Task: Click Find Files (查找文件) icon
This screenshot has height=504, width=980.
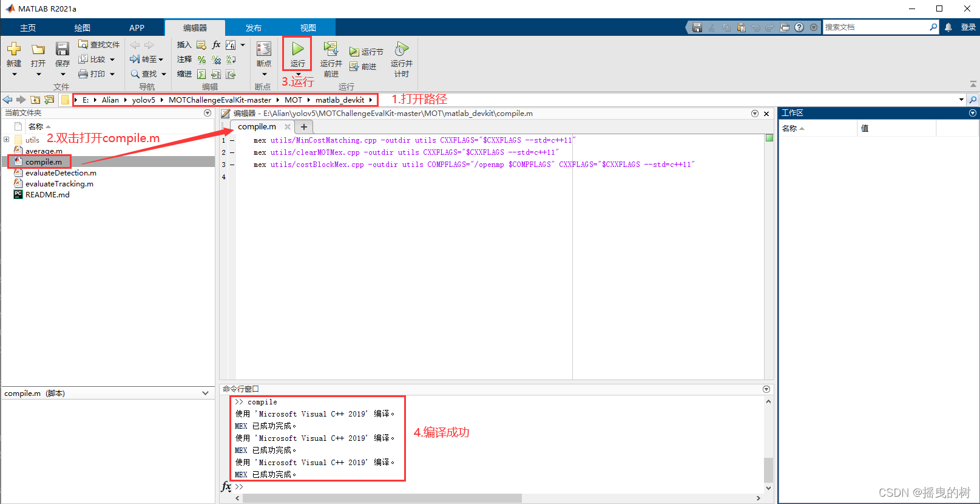Action: (83, 44)
